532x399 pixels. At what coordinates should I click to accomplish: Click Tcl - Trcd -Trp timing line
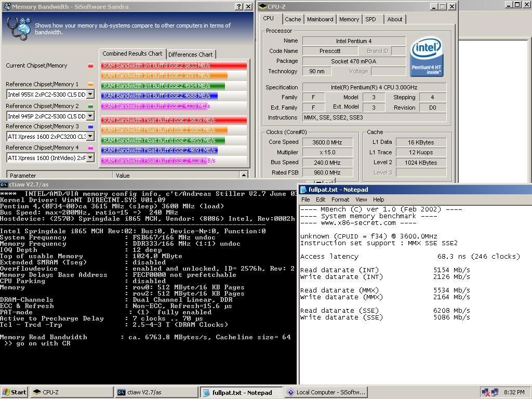coord(114,324)
